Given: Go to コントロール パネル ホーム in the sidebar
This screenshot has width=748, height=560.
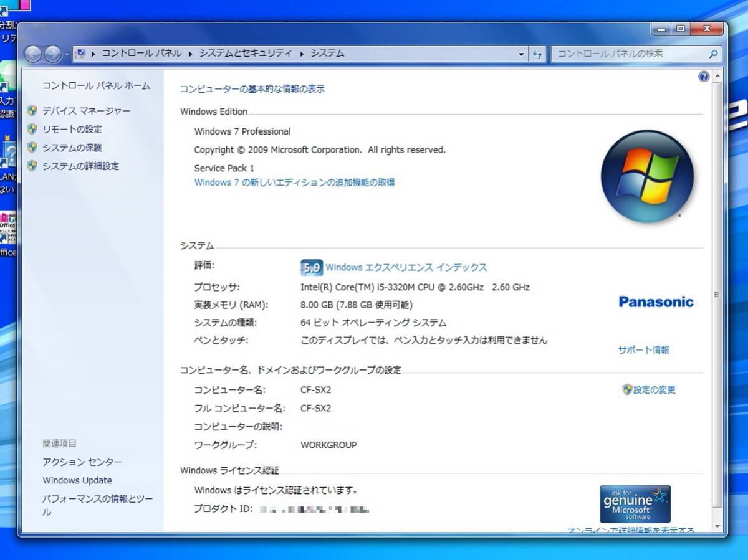Looking at the screenshot, I should pyautogui.click(x=96, y=86).
